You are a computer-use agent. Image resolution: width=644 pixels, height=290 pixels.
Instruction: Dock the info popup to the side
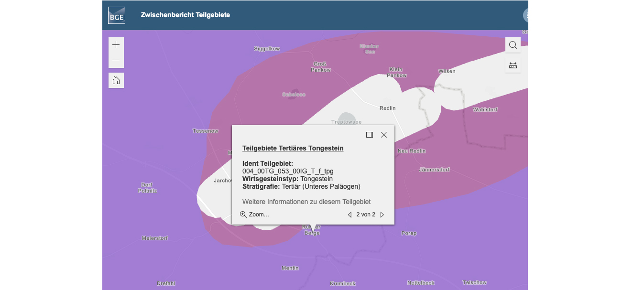pos(369,135)
